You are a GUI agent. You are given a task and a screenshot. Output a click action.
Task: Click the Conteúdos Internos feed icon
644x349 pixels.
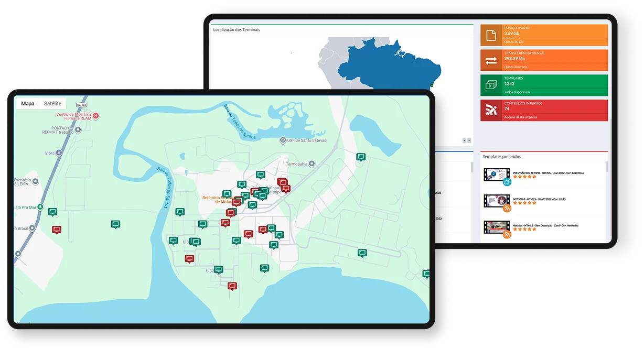click(x=491, y=110)
